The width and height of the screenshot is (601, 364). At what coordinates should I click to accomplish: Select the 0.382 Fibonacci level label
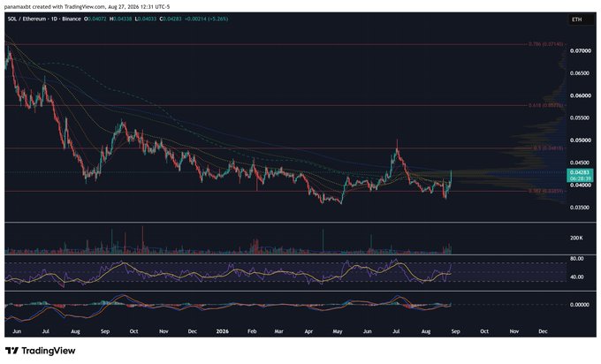[x=546, y=191]
